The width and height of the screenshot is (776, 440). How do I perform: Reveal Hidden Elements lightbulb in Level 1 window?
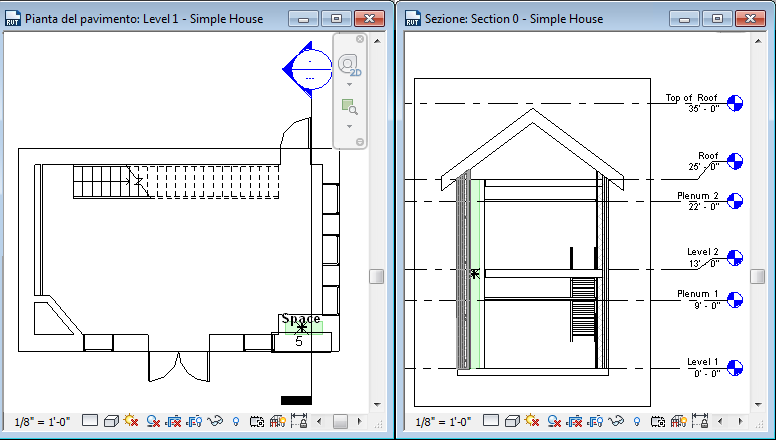[236, 421]
